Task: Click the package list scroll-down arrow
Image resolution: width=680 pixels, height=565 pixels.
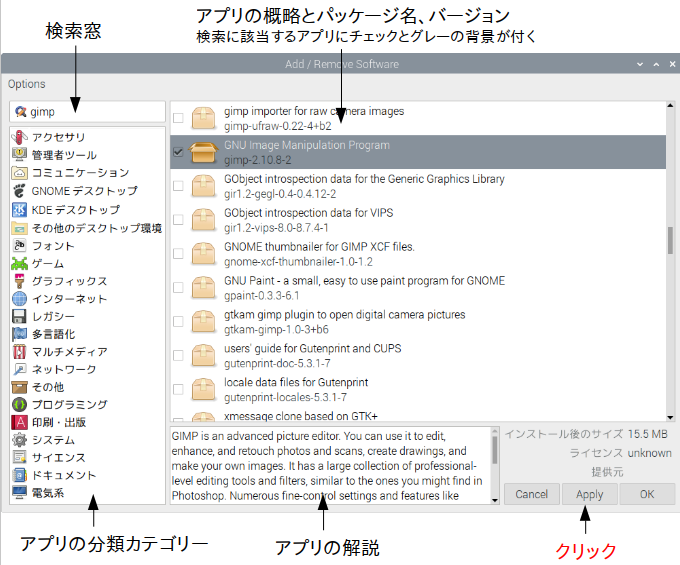Action: tap(670, 418)
